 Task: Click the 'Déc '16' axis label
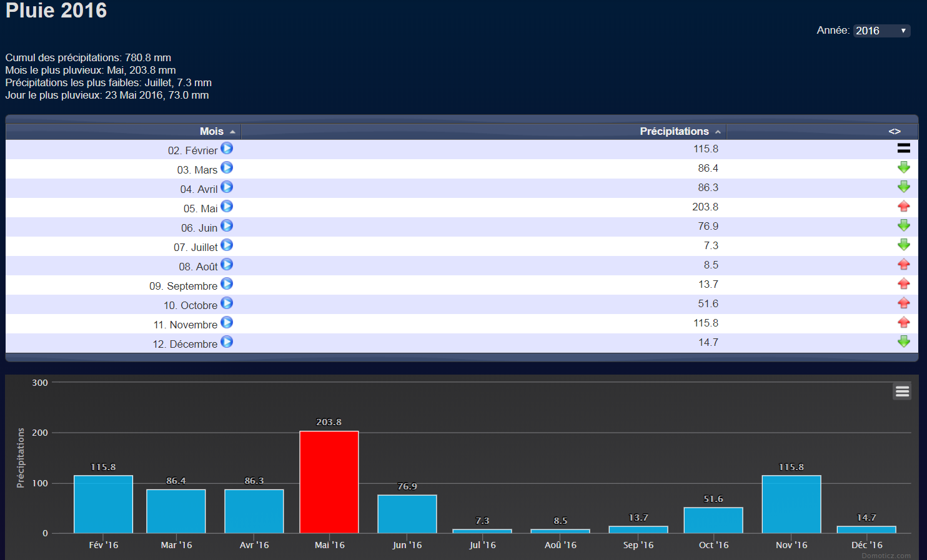tap(866, 545)
